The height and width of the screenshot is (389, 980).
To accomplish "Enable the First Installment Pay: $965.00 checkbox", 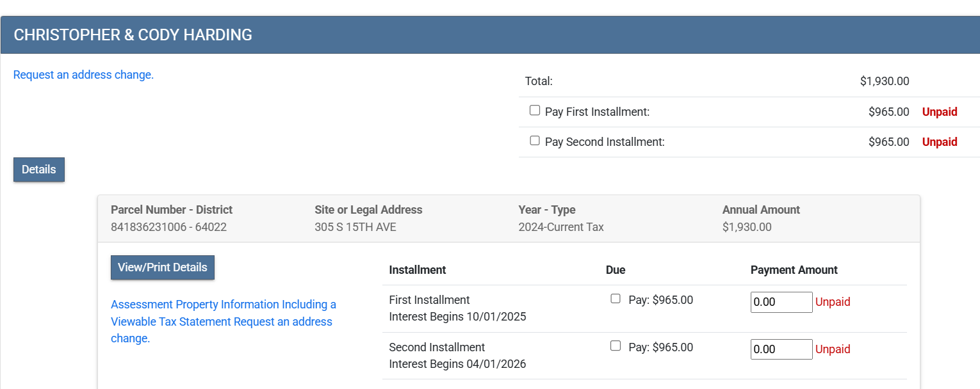I will coord(616,299).
